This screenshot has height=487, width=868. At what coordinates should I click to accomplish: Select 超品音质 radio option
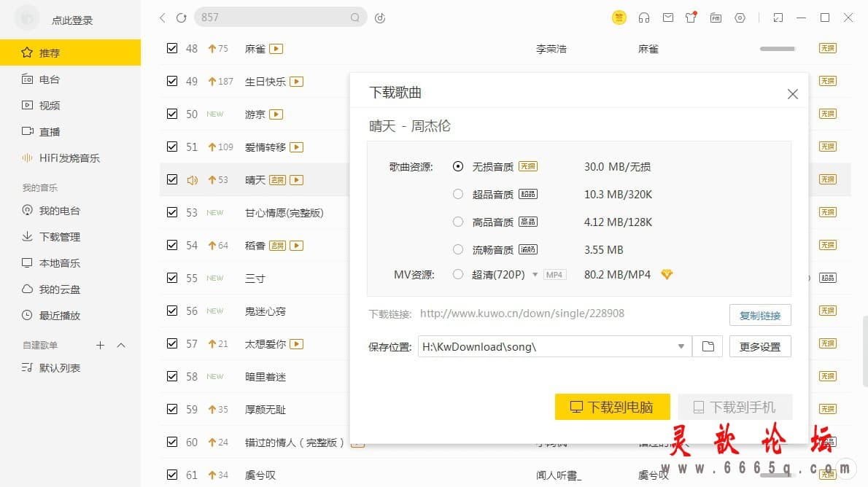pos(458,194)
